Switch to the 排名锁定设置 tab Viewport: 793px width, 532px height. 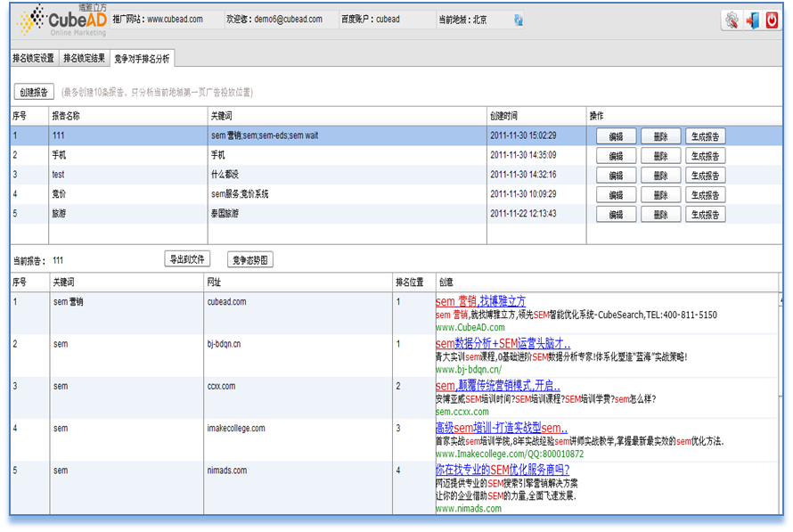point(33,59)
